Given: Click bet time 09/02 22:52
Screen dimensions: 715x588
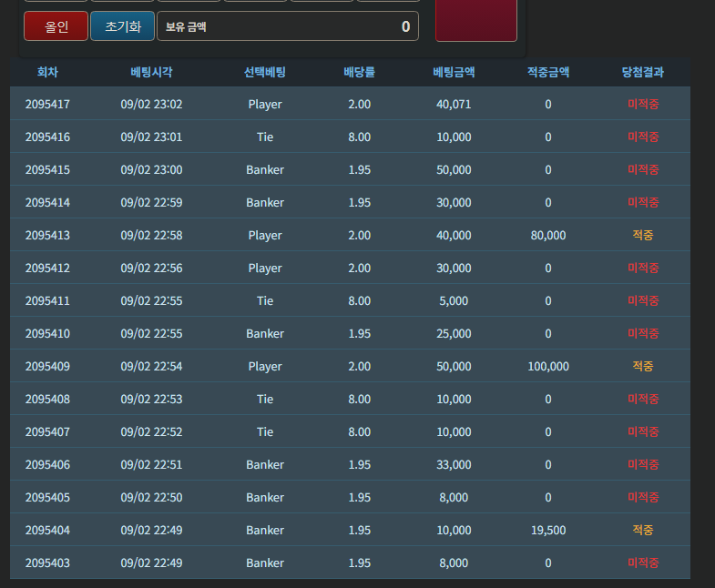Looking at the screenshot, I should pos(151,432).
